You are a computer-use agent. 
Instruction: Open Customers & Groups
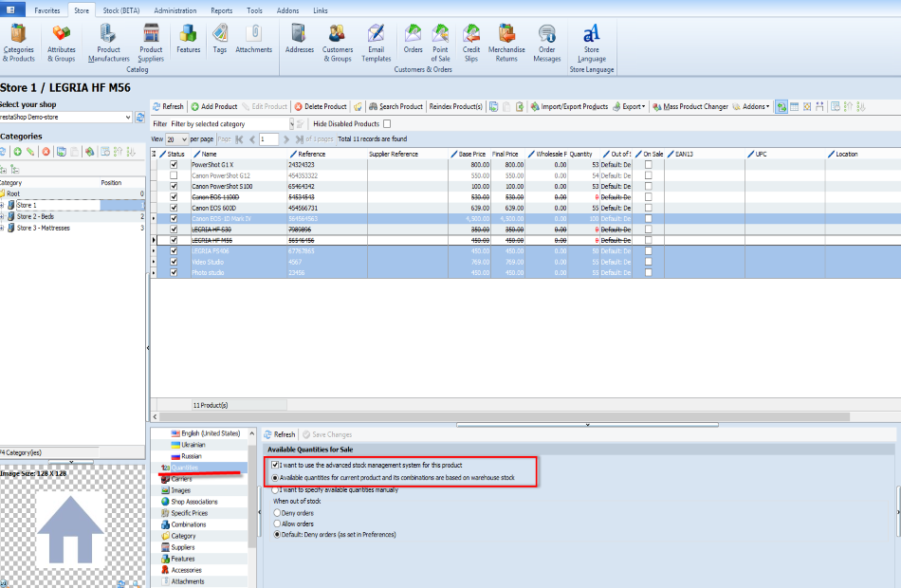point(338,43)
